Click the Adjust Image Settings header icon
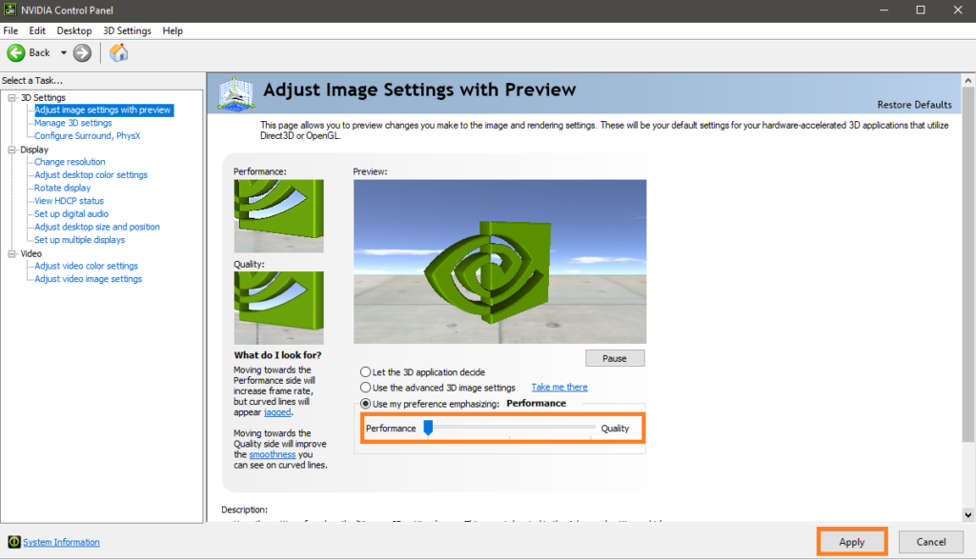Image resolution: width=976 pixels, height=560 pixels. pos(235,94)
